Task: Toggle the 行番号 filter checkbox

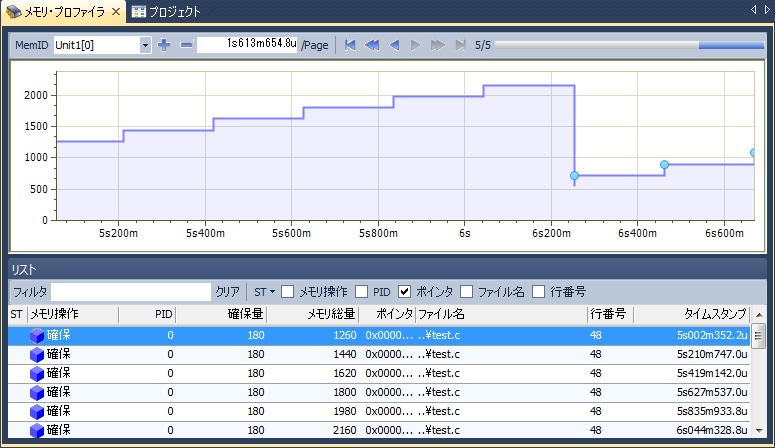Action: (538, 292)
